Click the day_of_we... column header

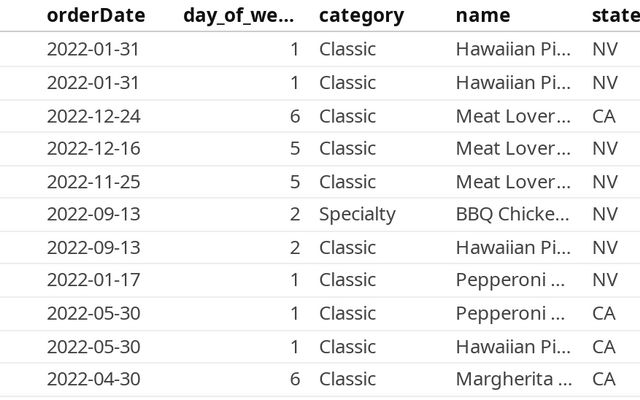239,15
